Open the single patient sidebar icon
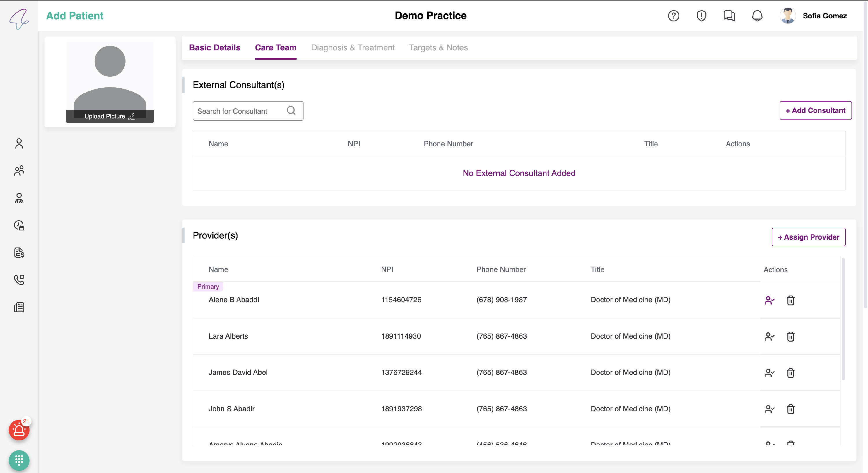868x473 pixels. click(19, 144)
